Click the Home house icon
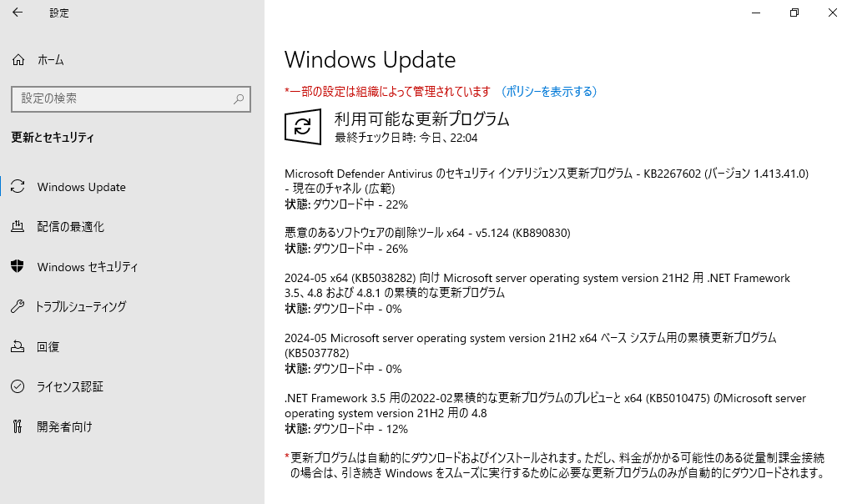Screen dimensions: 847x504 coord(18,60)
